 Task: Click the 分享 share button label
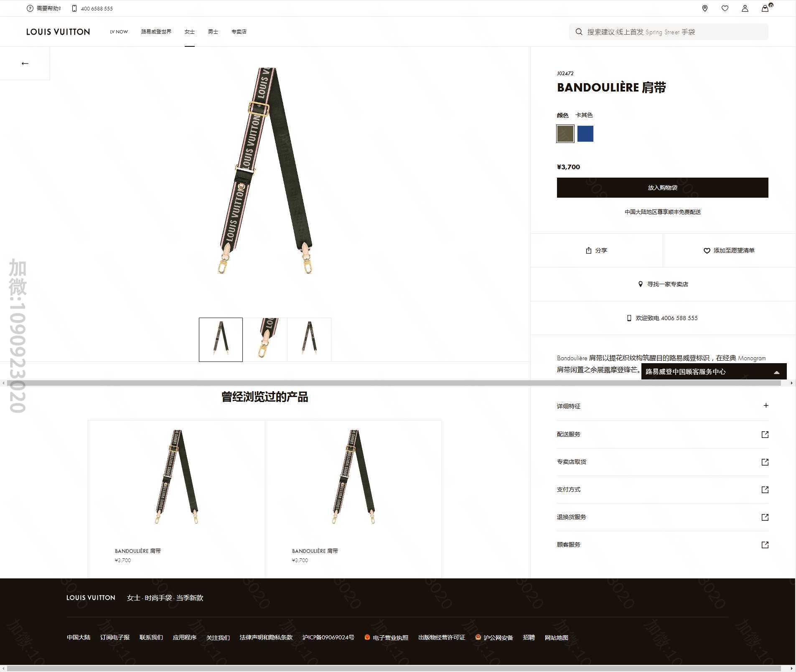coord(601,250)
